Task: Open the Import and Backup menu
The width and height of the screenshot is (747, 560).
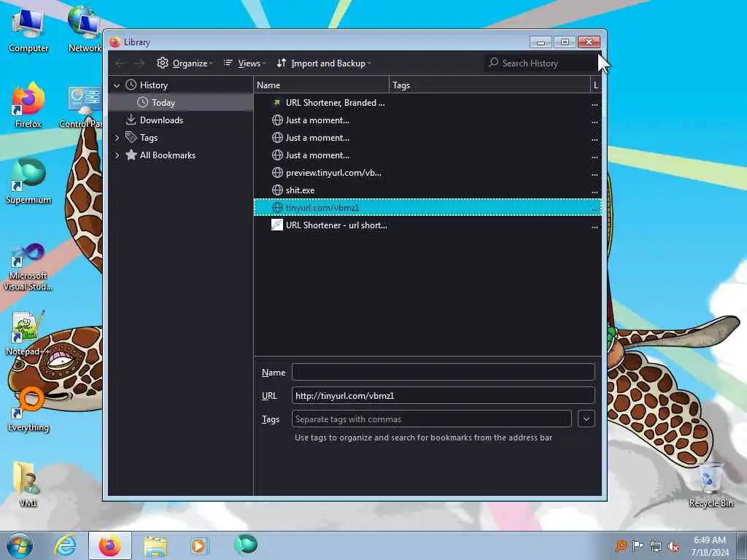Action: (x=324, y=63)
